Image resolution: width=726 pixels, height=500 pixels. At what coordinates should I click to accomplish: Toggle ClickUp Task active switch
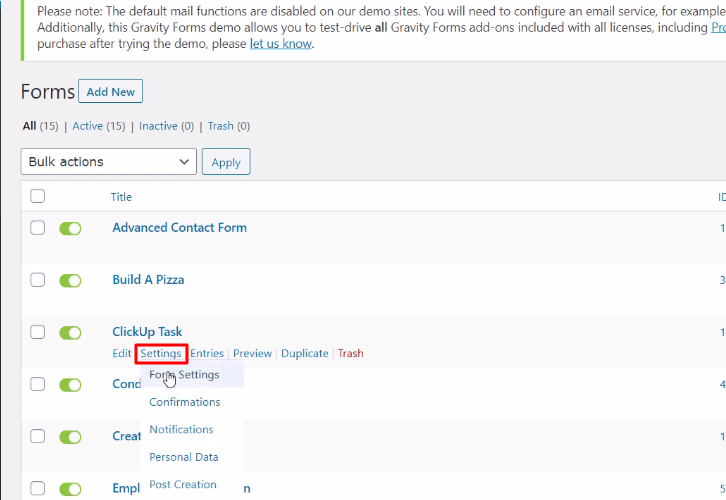tap(70, 333)
